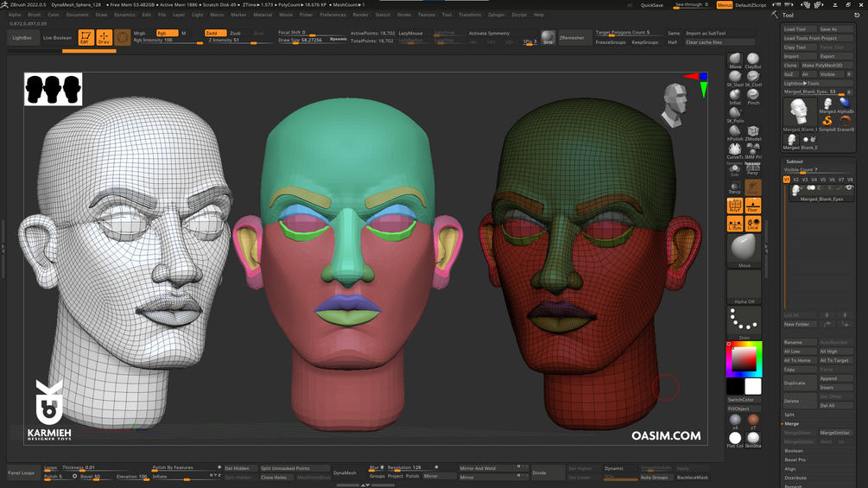Pick a color in the color picker square
Viewport: 868px width, 488px height.
[x=744, y=360]
